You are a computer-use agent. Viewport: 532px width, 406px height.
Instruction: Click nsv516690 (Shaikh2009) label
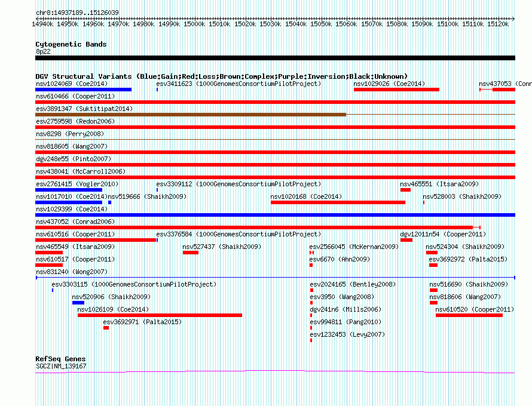(x=469, y=284)
